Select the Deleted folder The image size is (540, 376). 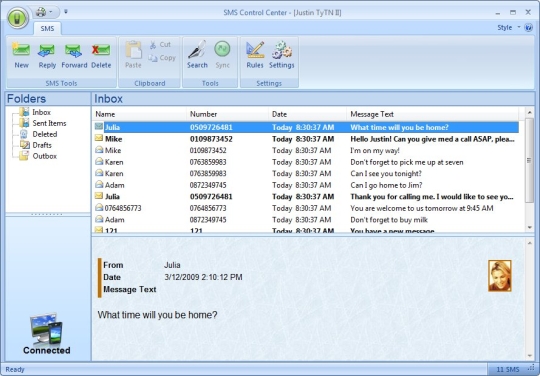[45, 134]
